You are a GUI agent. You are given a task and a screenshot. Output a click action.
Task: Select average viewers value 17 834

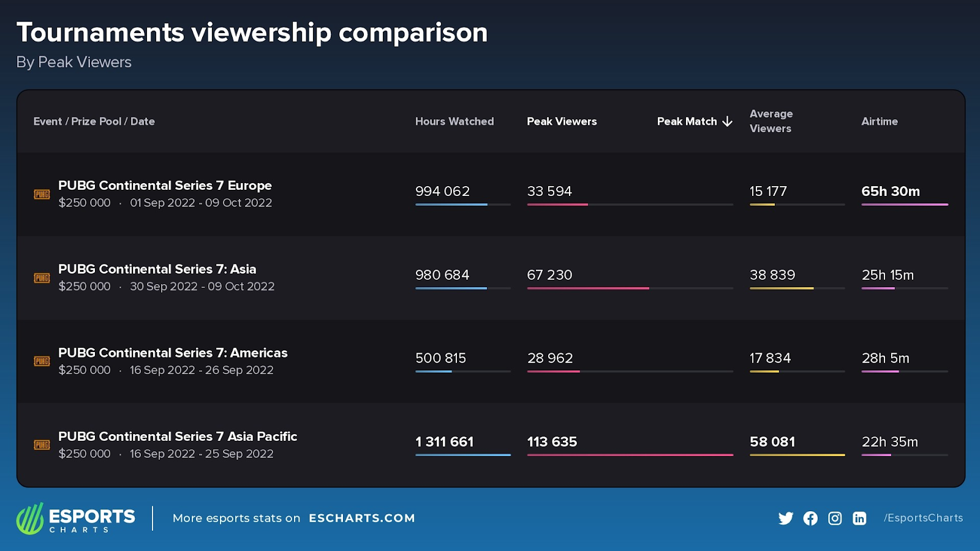770,358
